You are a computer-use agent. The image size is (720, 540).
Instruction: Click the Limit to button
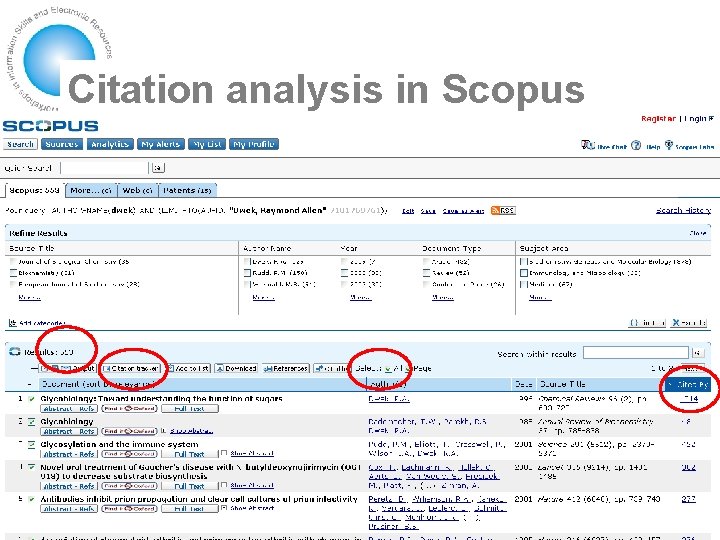(x=647, y=323)
